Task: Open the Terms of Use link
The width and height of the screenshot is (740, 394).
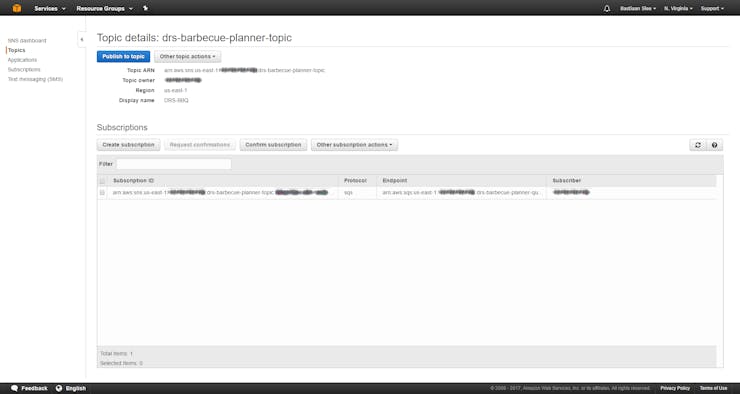Action: pos(713,388)
